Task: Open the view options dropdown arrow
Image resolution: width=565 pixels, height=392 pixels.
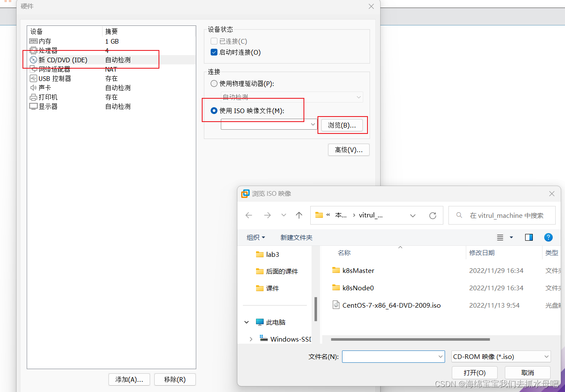Action: point(511,237)
